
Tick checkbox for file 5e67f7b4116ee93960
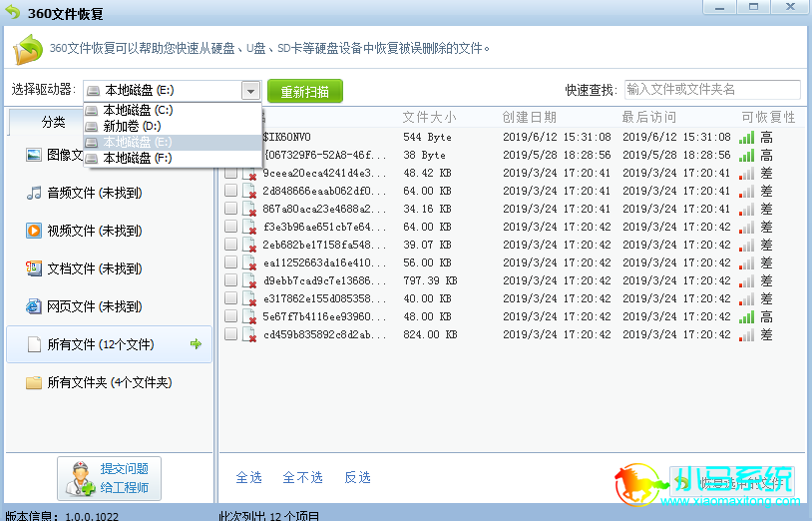(231, 316)
